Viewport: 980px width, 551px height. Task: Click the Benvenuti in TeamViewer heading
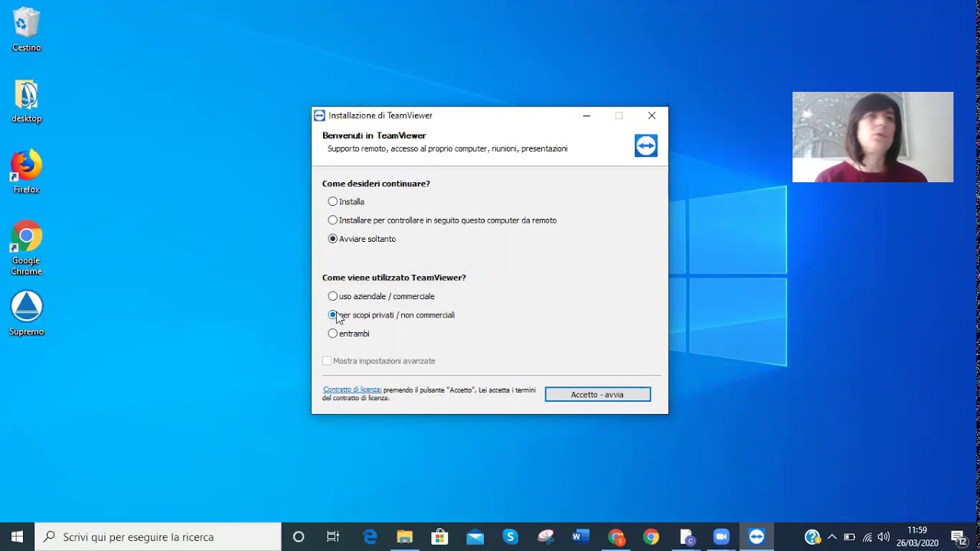click(x=374, y=135)
